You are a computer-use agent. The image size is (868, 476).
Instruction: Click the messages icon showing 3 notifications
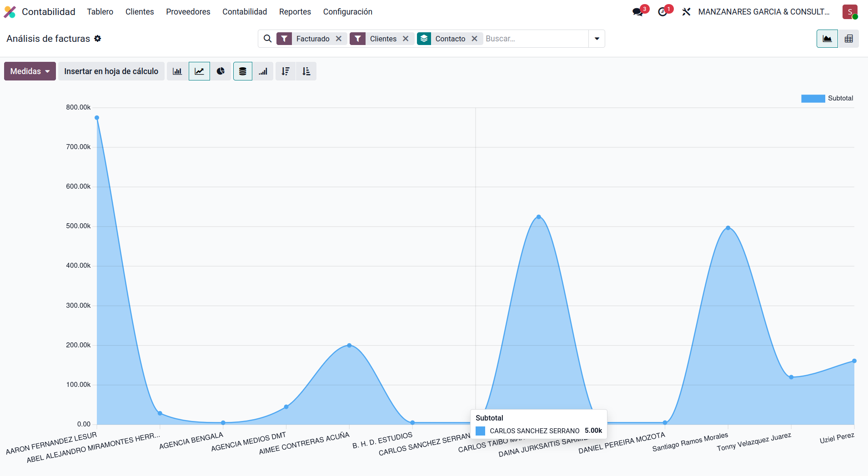click(x=638, y=11)
